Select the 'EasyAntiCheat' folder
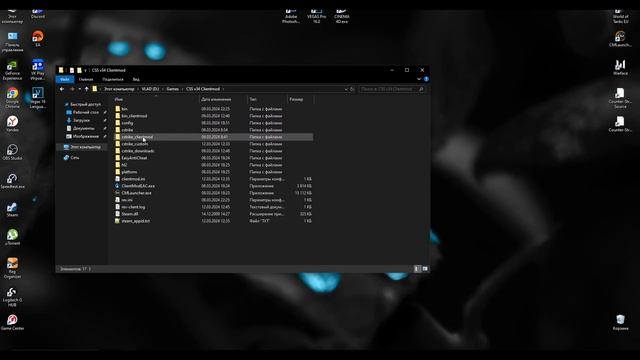Screen dimensions: 640x360 pyautogui.click(x=213, y=158)
